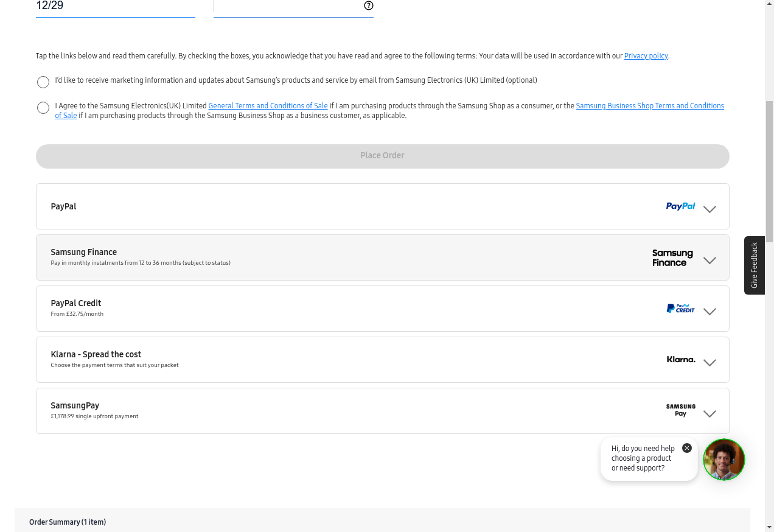This screenshot has height=532, width=774.
Task: Open the Give Feedback side tab
Action: [754, 265]
